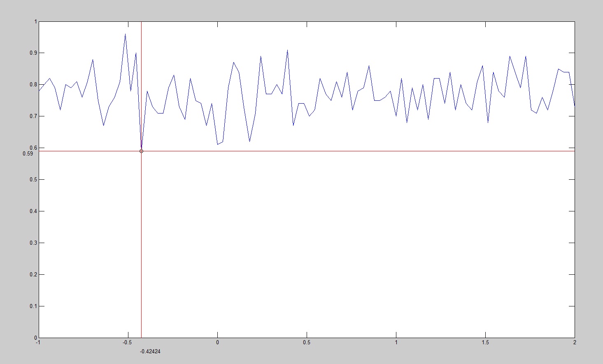Click the y-axis tick label 0.2
The height and width of the screenshot is (364, 603).
point(33,275)
